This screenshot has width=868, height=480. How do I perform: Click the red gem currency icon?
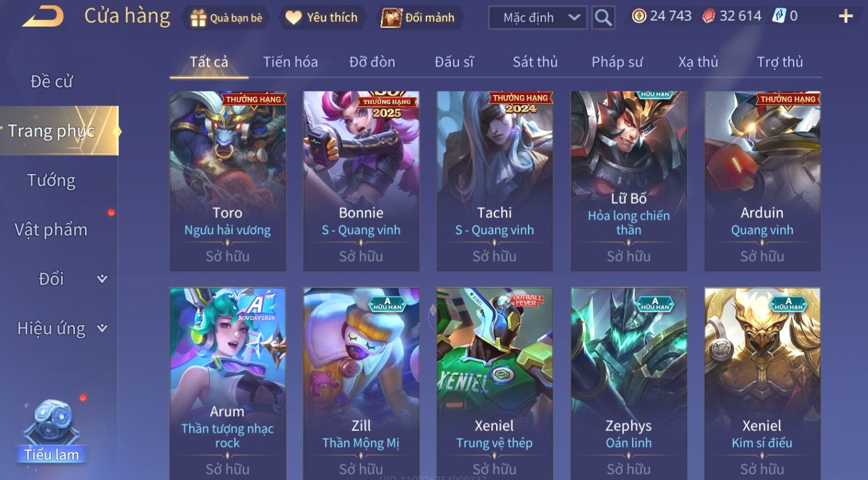point(708,16)
